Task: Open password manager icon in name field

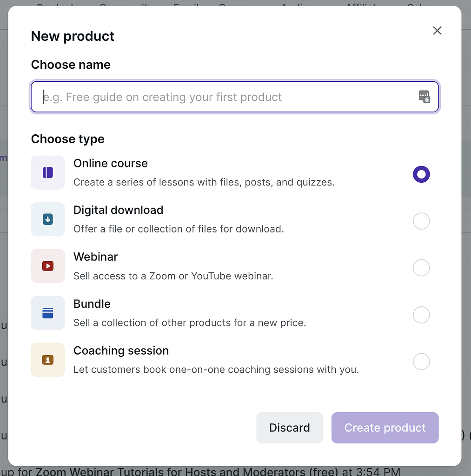Action: point(424,97)
